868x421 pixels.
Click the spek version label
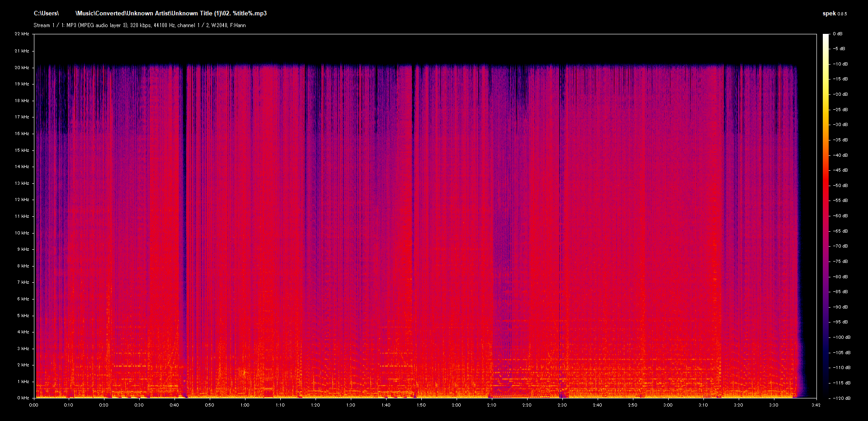click(834, 14)
